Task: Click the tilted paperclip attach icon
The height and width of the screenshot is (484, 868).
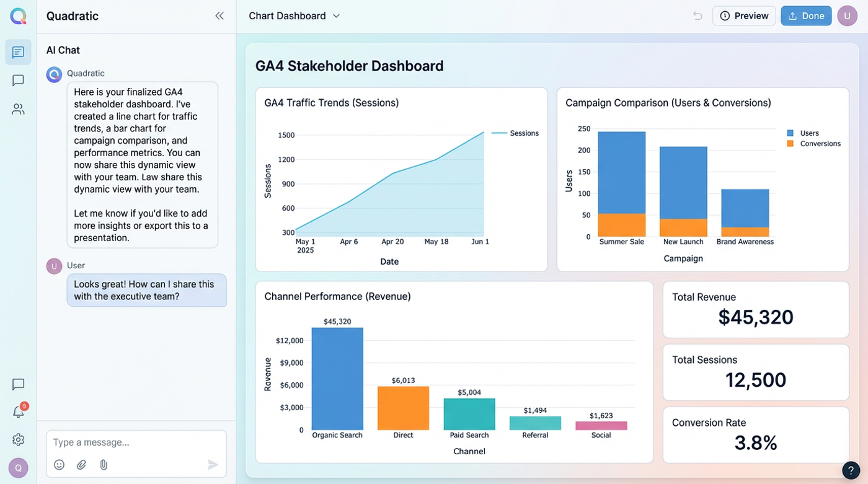Action: [81, 465]
